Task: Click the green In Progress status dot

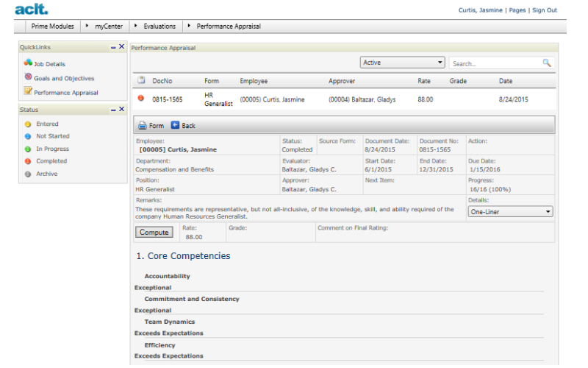Action: tap(28, 149)
